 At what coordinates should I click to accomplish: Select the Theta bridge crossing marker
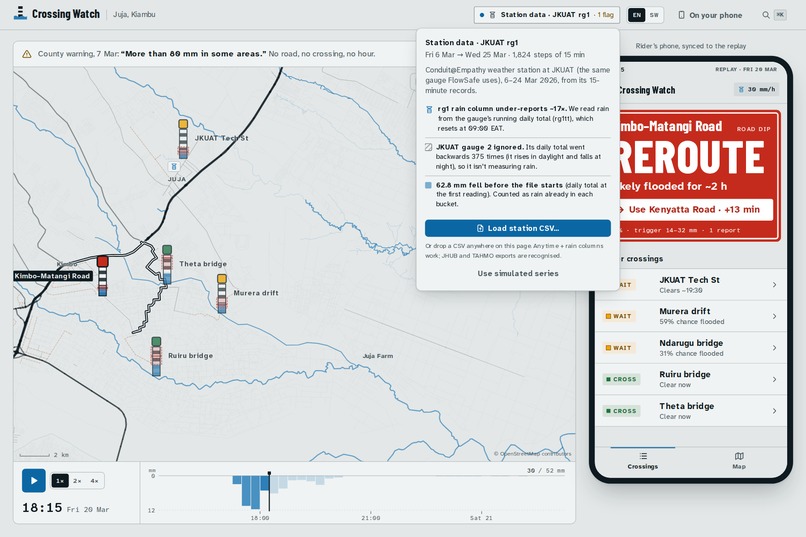pos(167,264)
